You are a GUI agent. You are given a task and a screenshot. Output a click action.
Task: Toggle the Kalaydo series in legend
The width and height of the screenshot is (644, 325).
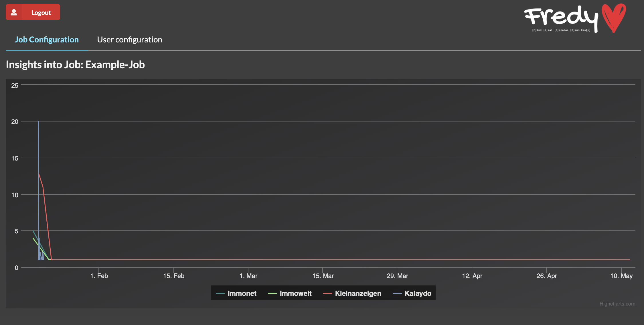[412, 293]
